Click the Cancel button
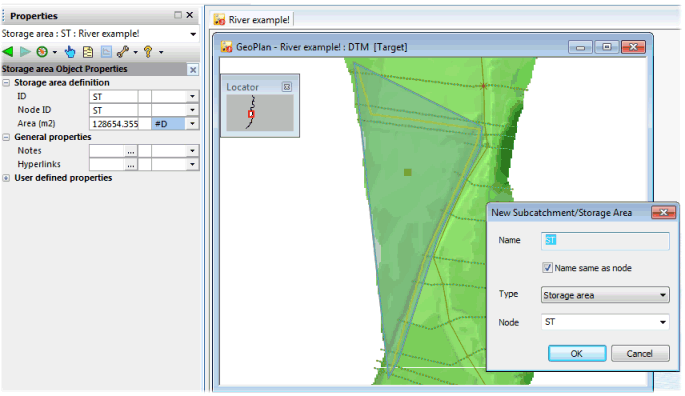Screen dimensions: 685x396 (640, 353)
